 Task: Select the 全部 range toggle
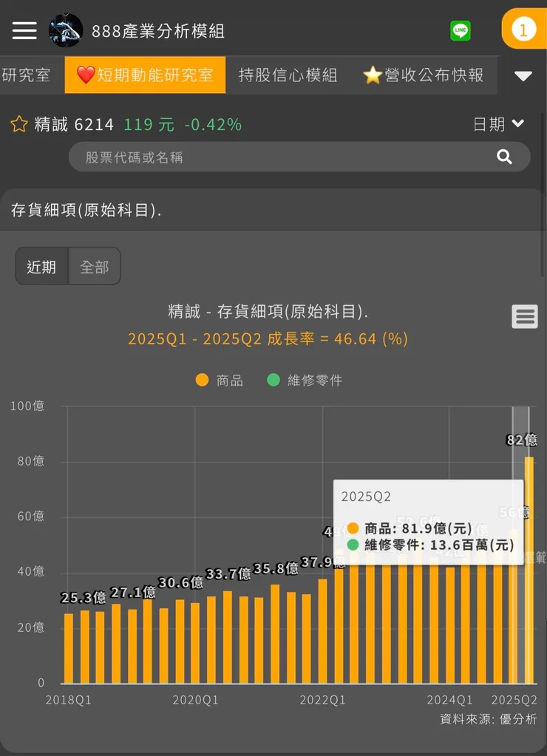(95, 266)
